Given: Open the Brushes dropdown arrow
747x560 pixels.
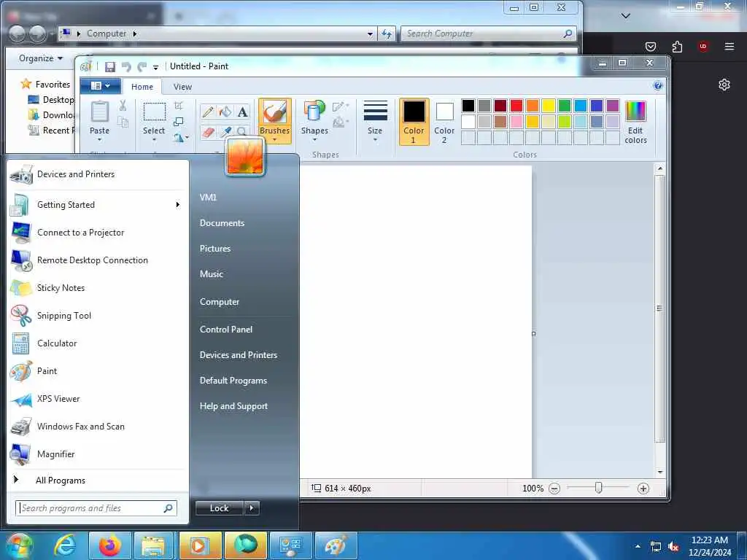Looking at the screenshot, I should tap(275, 140).
